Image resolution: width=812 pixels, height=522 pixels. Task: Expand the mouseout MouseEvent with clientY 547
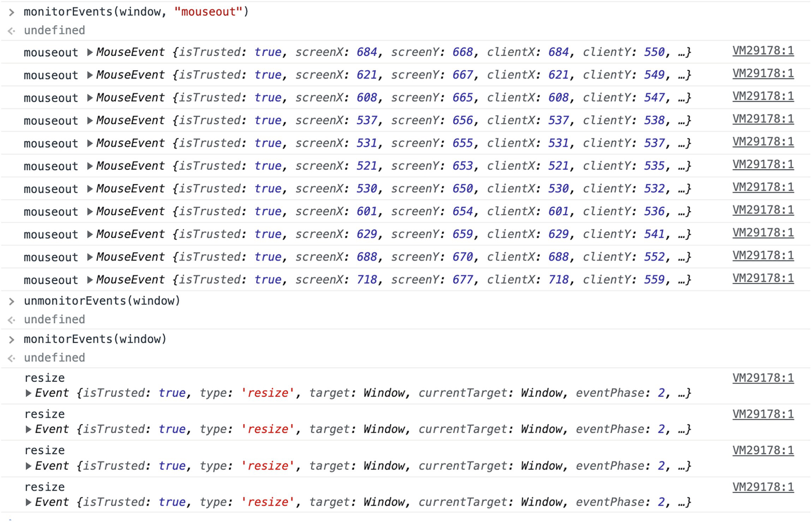point(90,98)
